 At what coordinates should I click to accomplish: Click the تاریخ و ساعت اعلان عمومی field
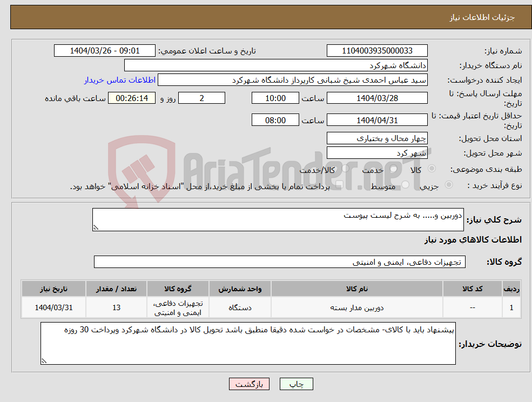[x=105, y=50]
